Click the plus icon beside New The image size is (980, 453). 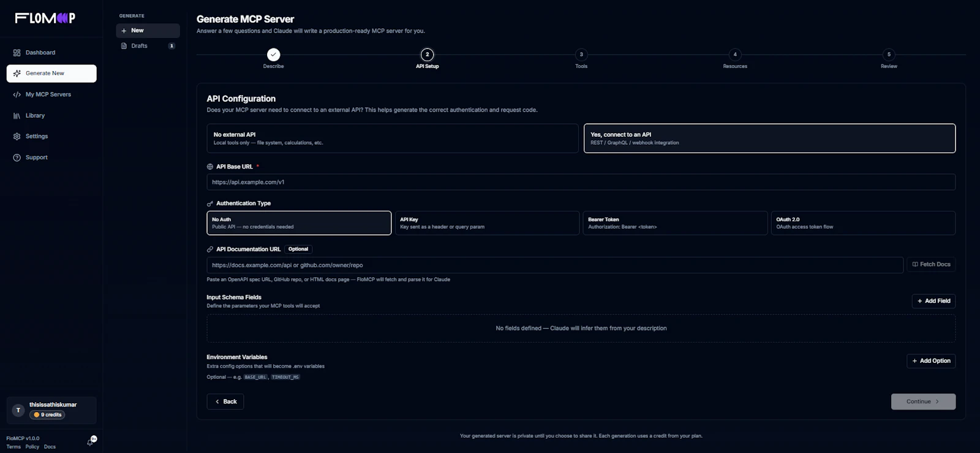124,31
